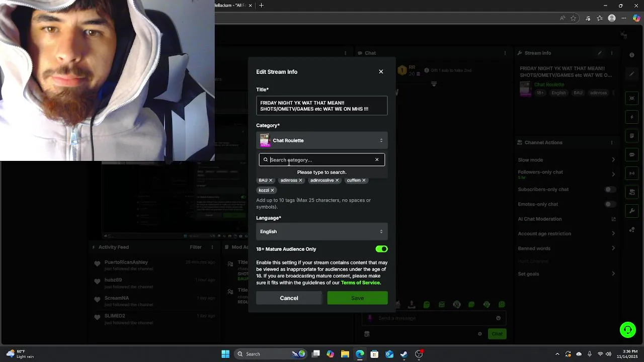This screenshot has height=362, width=644.
Task: Save the stream info changes
Action: (357, 298)
